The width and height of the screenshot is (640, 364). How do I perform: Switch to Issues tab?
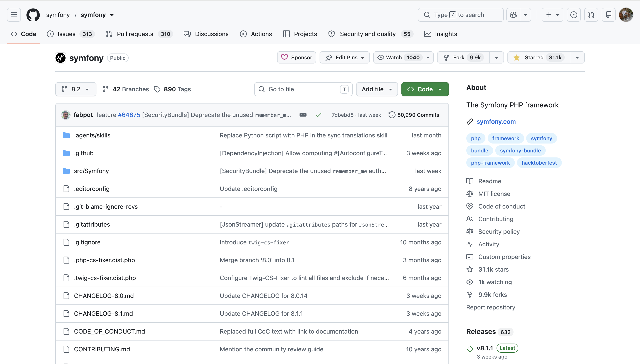pyautogui.click(x=71, y=34)
